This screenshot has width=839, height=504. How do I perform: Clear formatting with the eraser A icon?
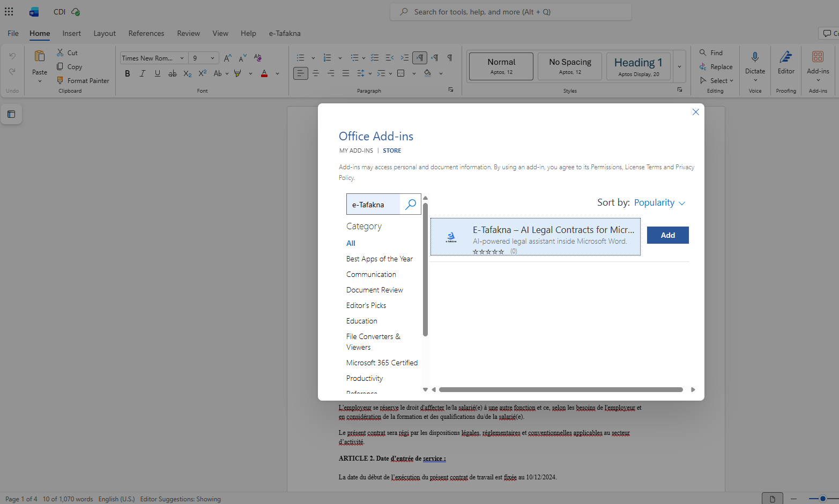pos(258,58)
